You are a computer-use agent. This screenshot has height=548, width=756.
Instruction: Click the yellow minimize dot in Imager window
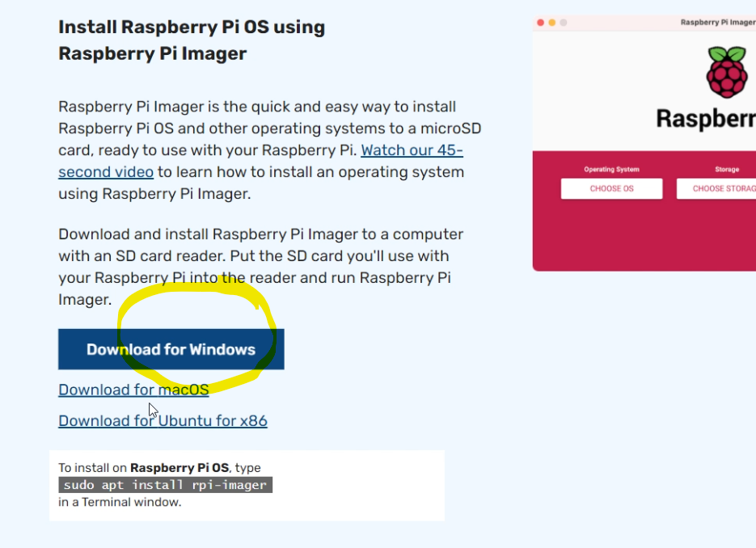tap(552, 23)
